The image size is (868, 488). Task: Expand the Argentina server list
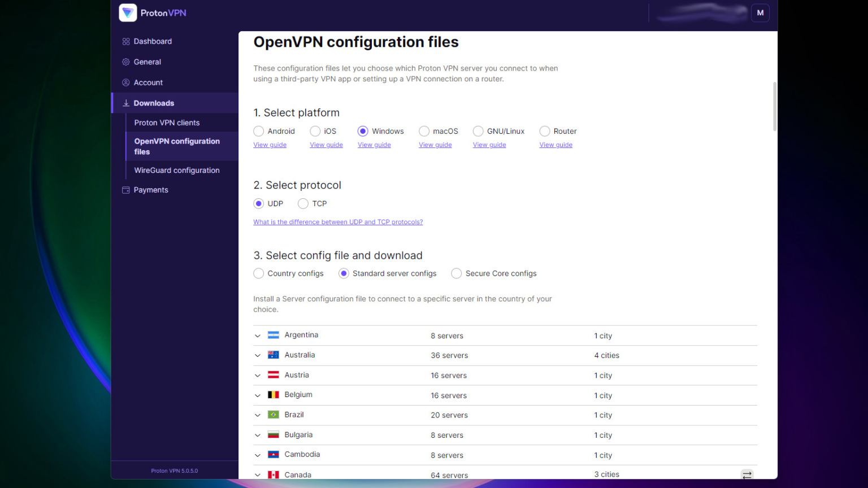(x=258, y=335)
